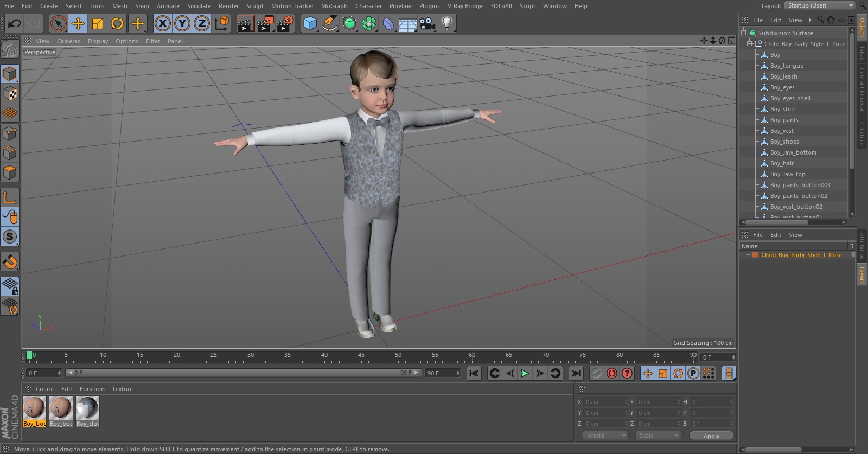The width and height of the screenshot is (868, 454).
Task: Click the coordinate system icon
Action: pos(222,23)
